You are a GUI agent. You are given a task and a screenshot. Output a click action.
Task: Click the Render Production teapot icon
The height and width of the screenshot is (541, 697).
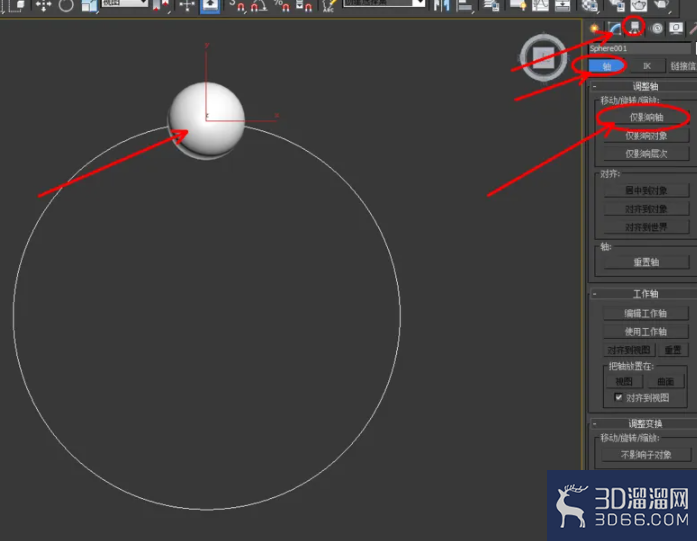point(662,5)
